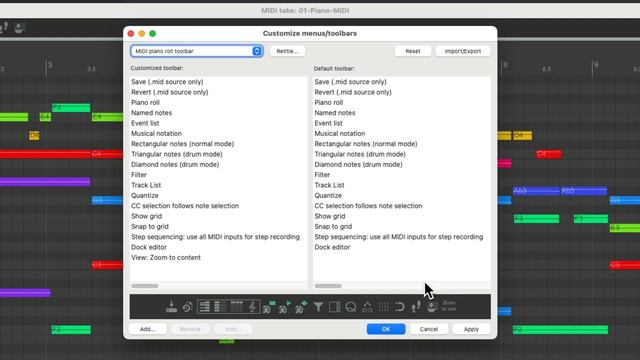Image resolution: width=640 pixels, height=360 pixels.
Task: Click the long green F2 note at bottom right
Action: point(560,329)
